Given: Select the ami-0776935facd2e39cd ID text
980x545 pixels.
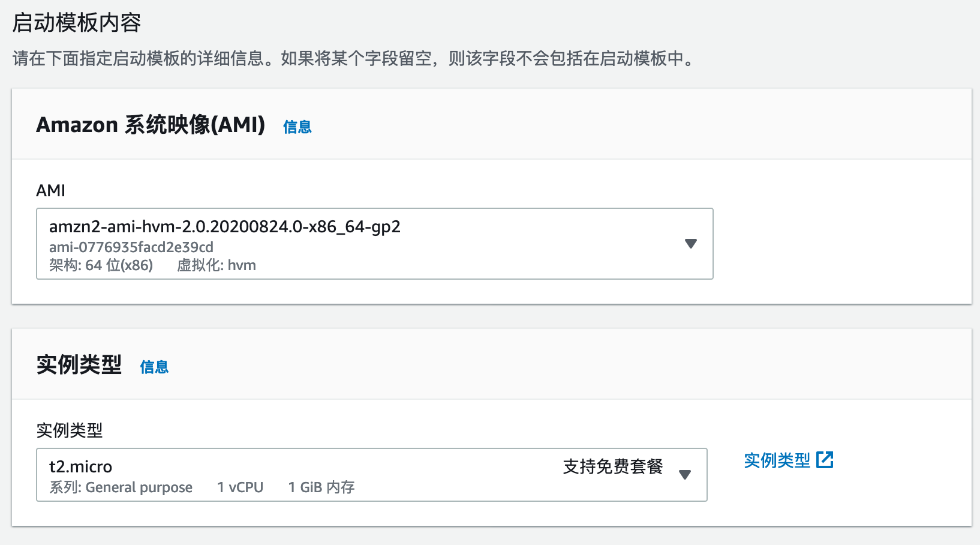Looking at the screenshot, I should [x=131, y=247].
